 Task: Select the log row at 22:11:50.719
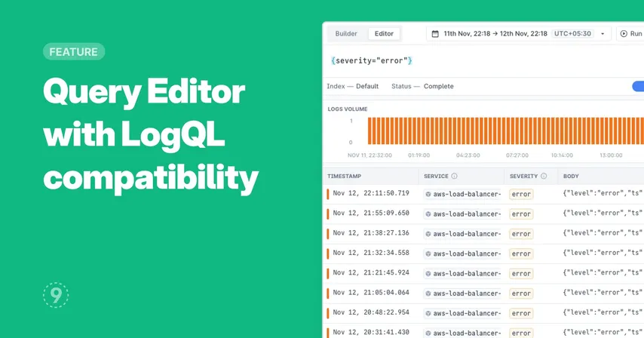click(483, 194)
